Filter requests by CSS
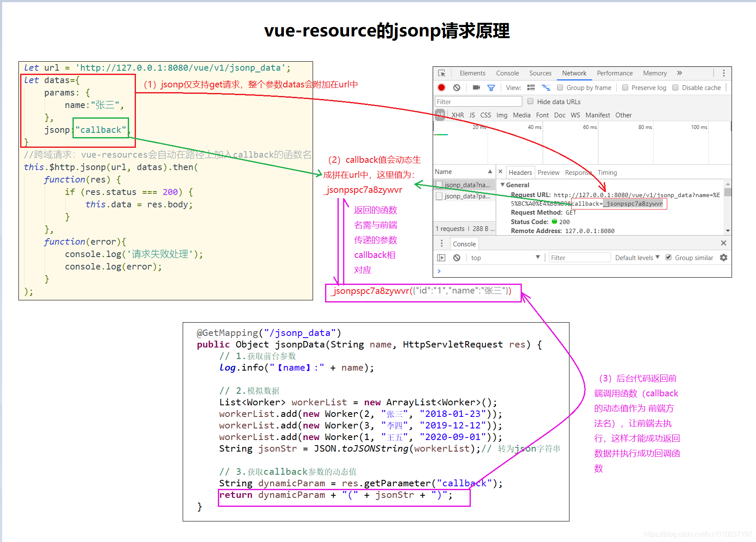 [486, 115]
